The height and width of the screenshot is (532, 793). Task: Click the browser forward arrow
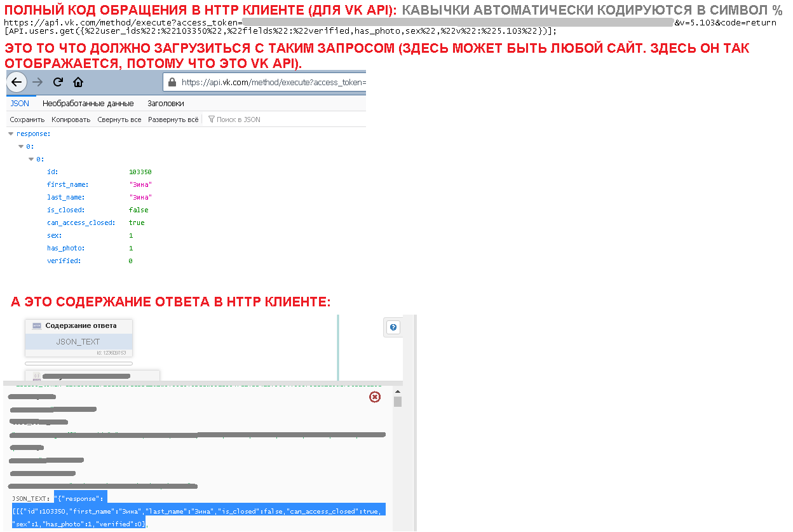coord(37,82)
